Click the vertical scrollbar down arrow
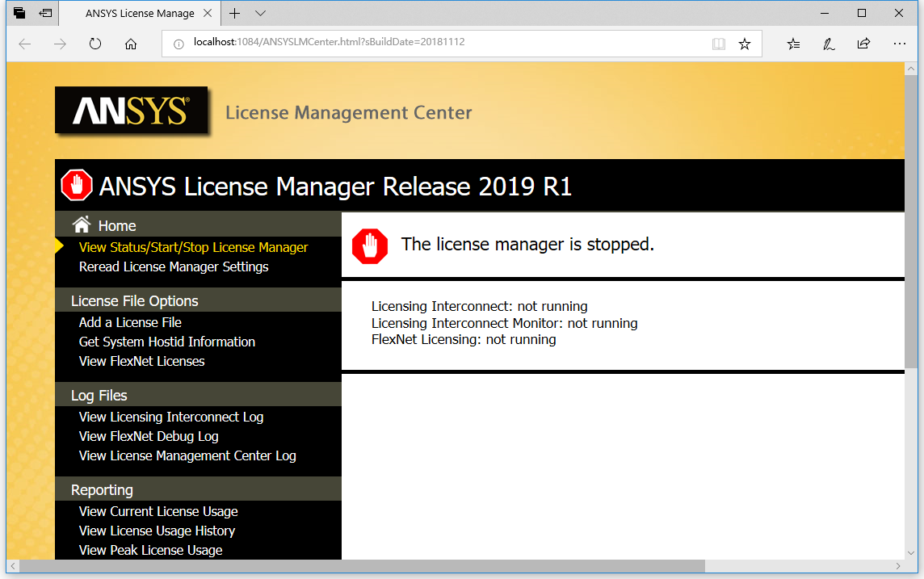 pyautogui.click(x=911, y=553)
